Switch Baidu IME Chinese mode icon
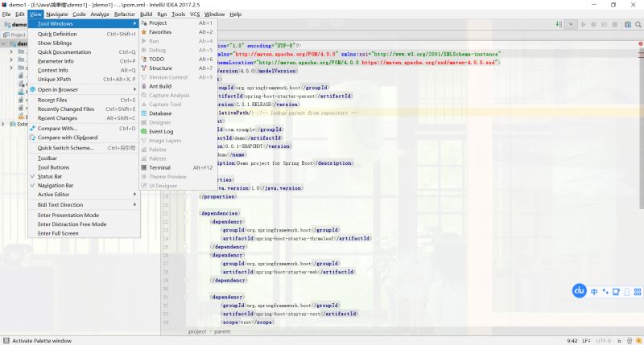644x345 pixels. click(594, 292)
